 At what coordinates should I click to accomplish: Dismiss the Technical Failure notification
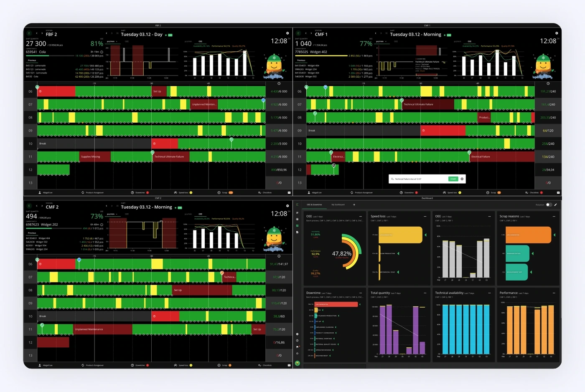462,179
